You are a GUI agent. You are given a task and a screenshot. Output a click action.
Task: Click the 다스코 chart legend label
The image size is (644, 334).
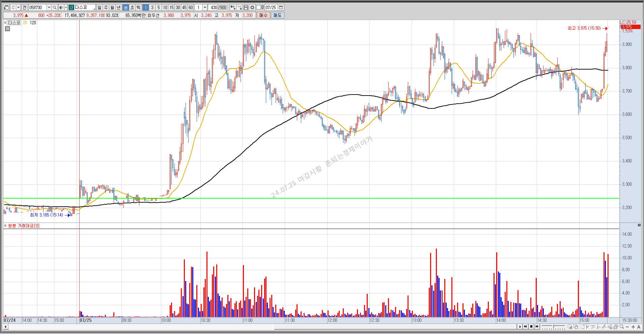[x=14, y=23]
